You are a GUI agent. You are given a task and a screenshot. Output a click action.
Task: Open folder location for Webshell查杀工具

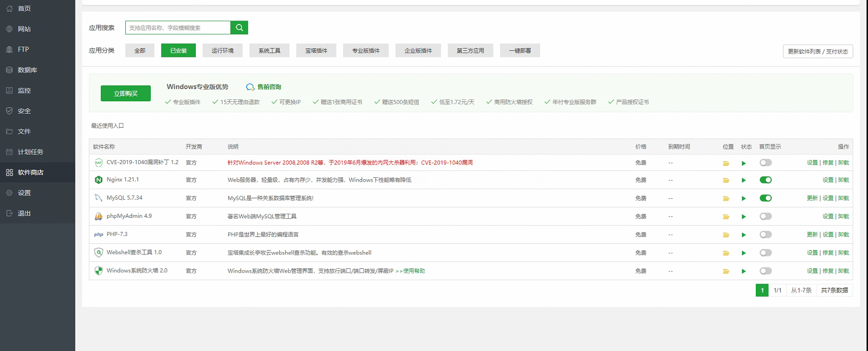(x=726, y=253)
